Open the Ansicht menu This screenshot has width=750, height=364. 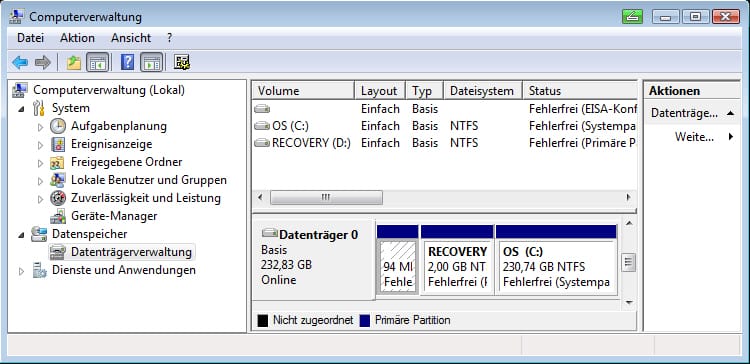131,38
